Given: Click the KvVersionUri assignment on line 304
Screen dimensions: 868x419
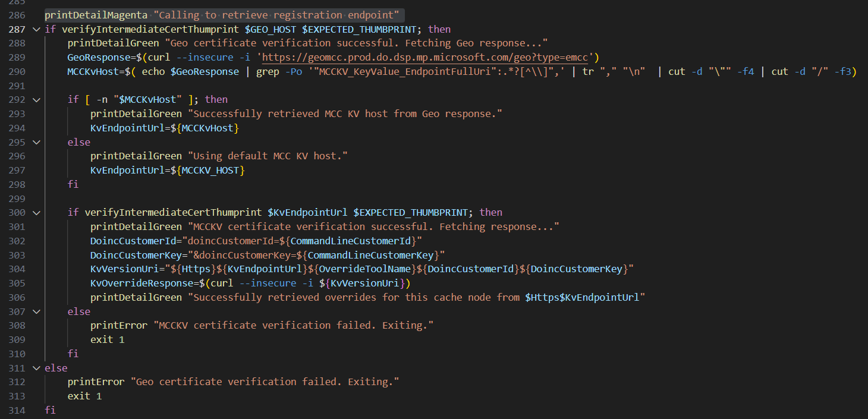Looking at the screenshot, I should [125, 269].
